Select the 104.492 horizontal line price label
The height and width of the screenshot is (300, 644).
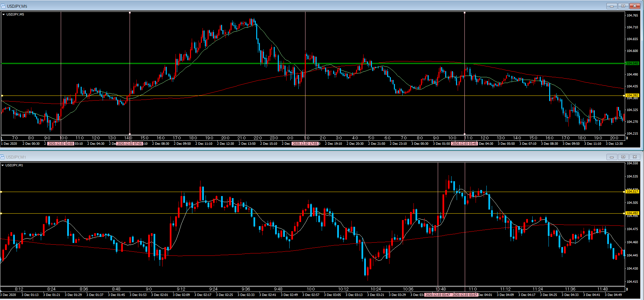[632, 213]
